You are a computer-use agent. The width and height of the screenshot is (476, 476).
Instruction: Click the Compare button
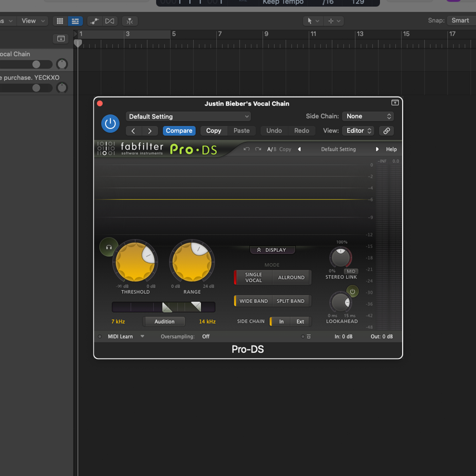(x=179, y=131)
